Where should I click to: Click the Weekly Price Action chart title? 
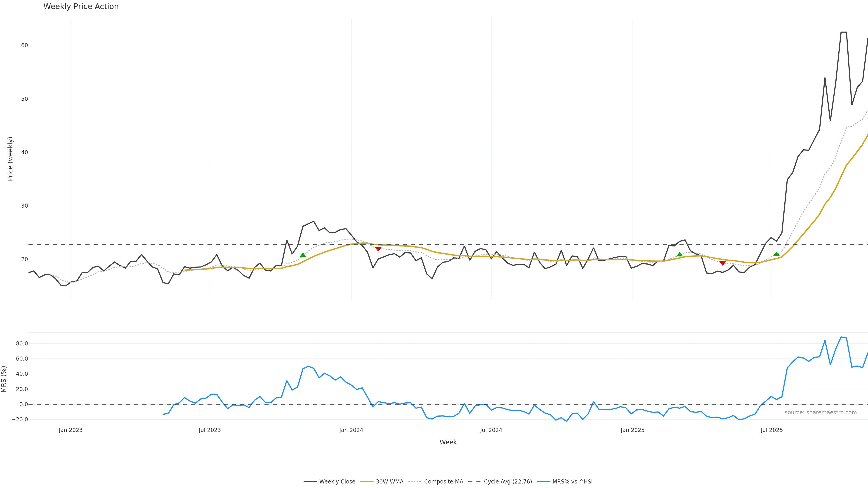coord(81,6)
